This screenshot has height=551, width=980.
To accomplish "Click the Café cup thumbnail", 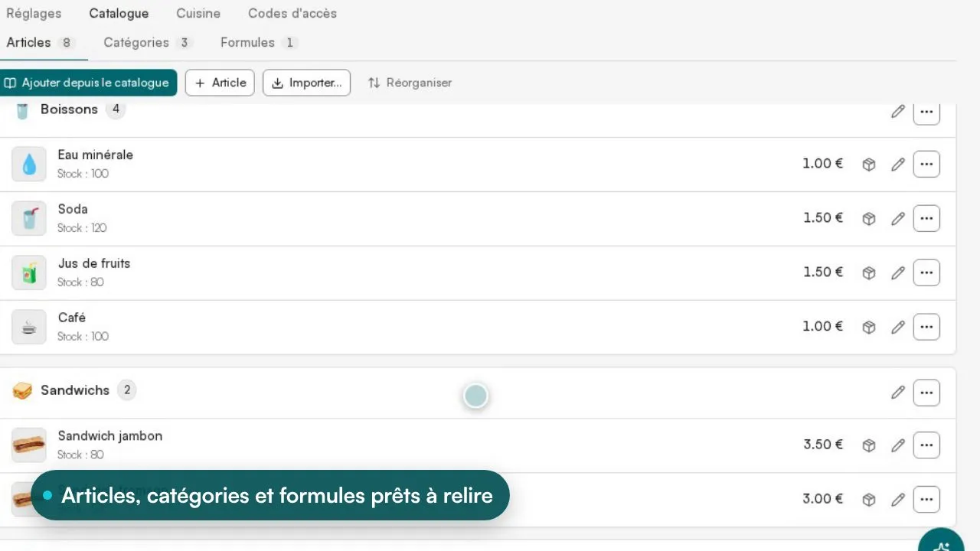I will point(29,328).
